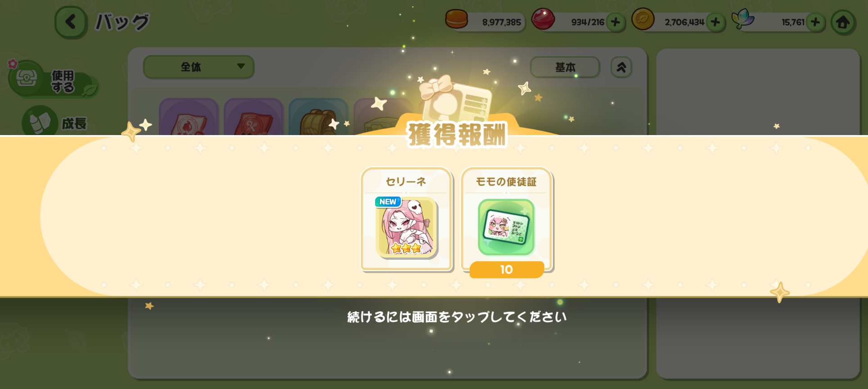Tap the rainbow butterfly icon
Screen dimensions: 868x389
pos(743,19)
